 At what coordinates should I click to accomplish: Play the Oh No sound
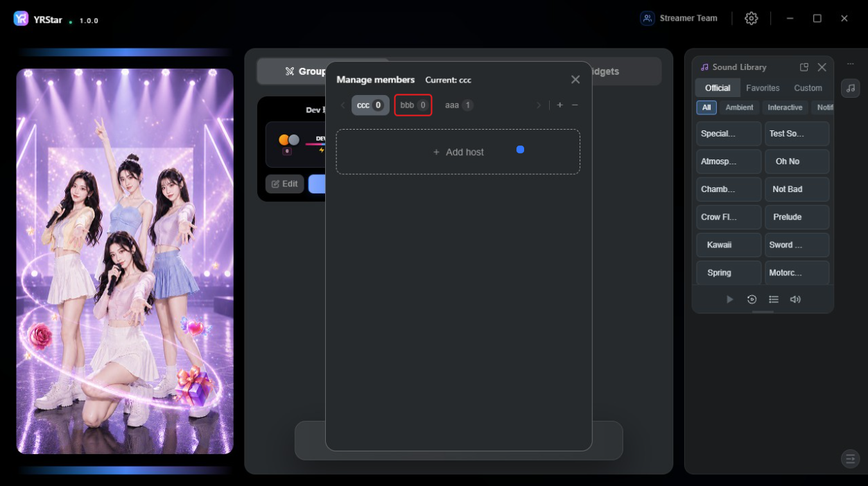[797, 162]
